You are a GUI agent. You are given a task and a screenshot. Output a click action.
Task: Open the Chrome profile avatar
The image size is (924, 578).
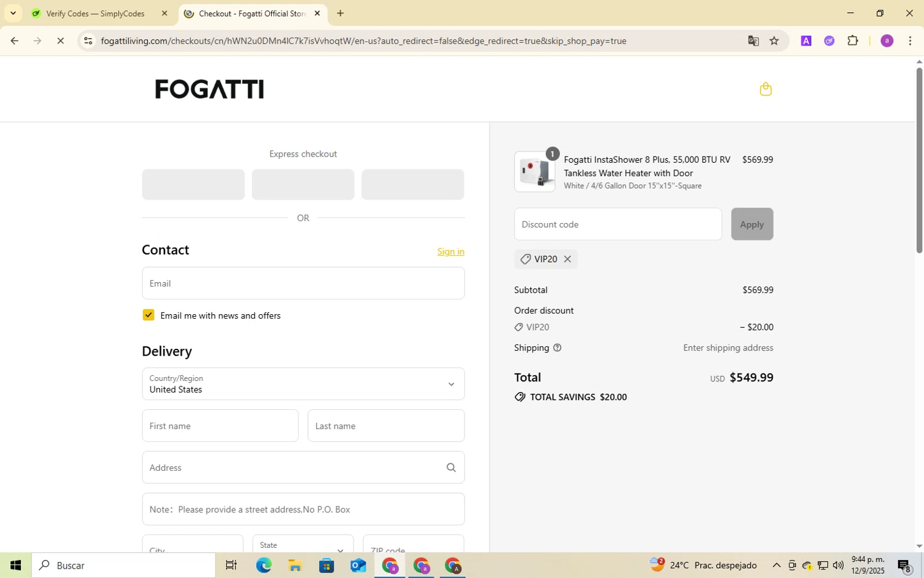(x=887, y=41)
